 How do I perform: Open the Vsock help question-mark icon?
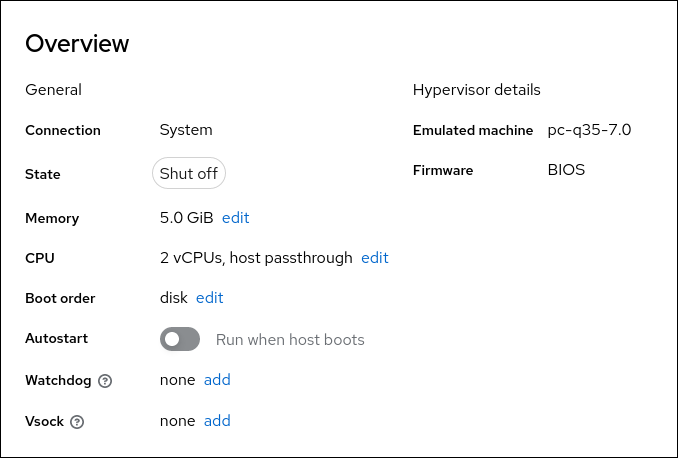77,422
